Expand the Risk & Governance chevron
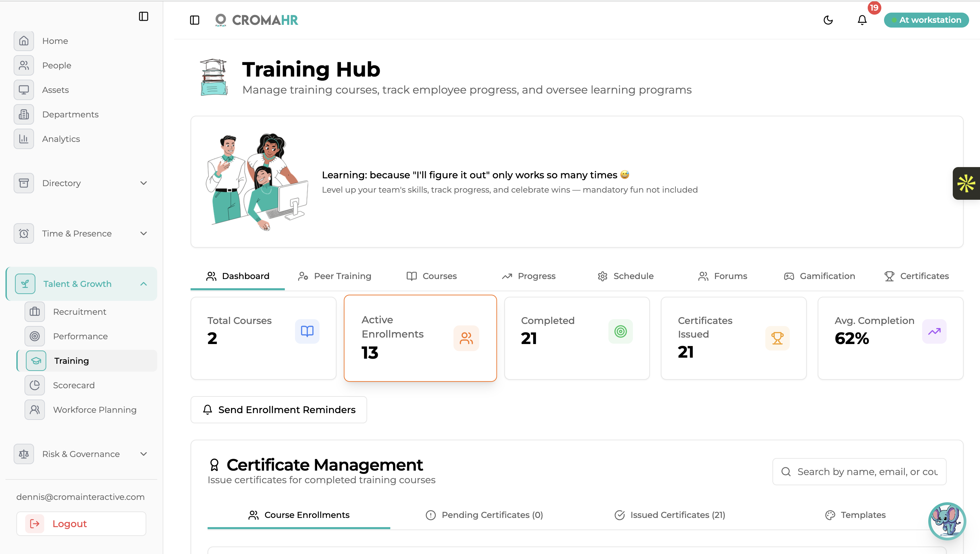 [143, 454]
